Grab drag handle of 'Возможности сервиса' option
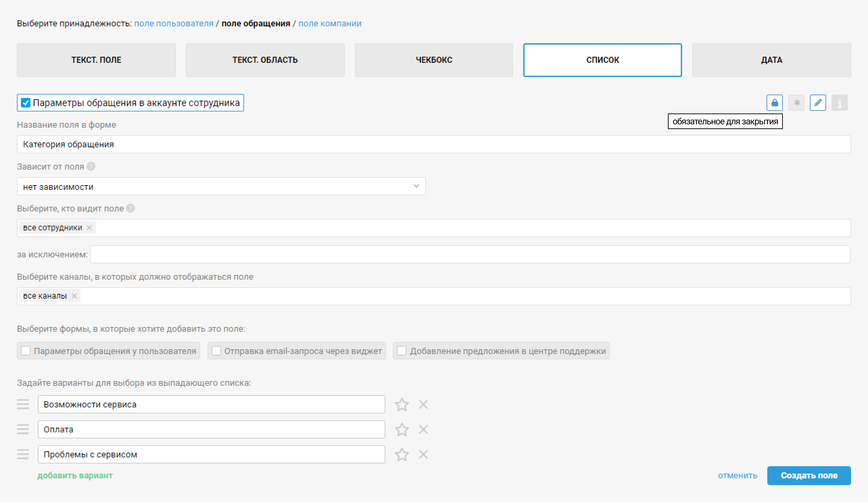Viewport: 868px width, 502px height. 23,404
